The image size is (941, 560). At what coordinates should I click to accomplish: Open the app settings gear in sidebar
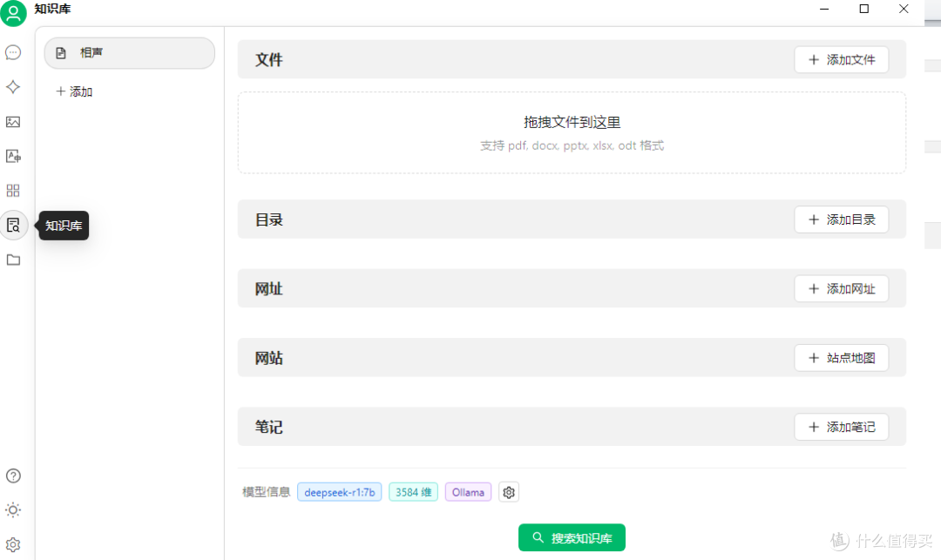click(13, 544)
